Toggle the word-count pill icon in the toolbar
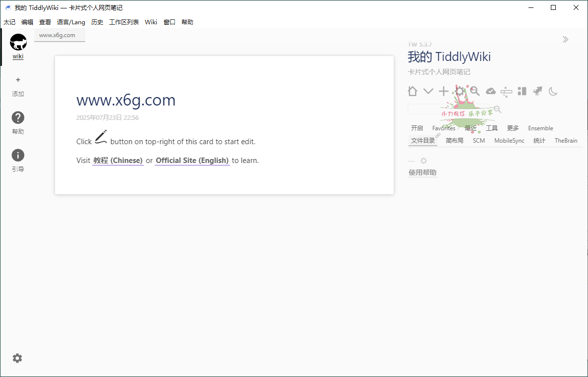Viewport: 588px width, 377px height. tap(506, 91)
